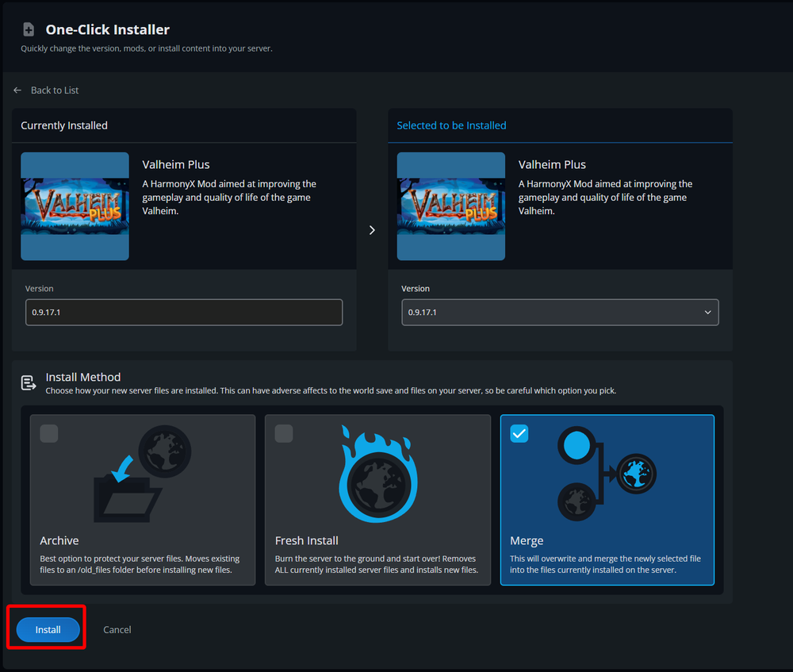This screenshot has width=793, height=672.
Task: Click the Cancel button
Action: pos(117,629)
